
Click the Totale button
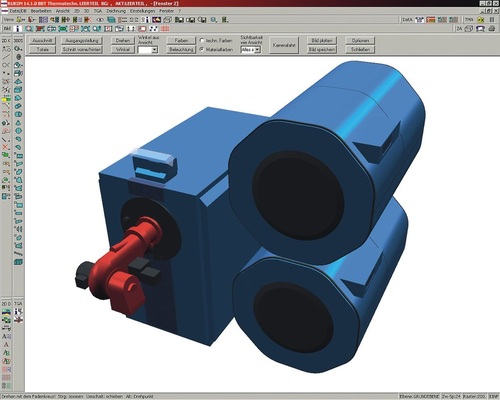click(42, 49)
